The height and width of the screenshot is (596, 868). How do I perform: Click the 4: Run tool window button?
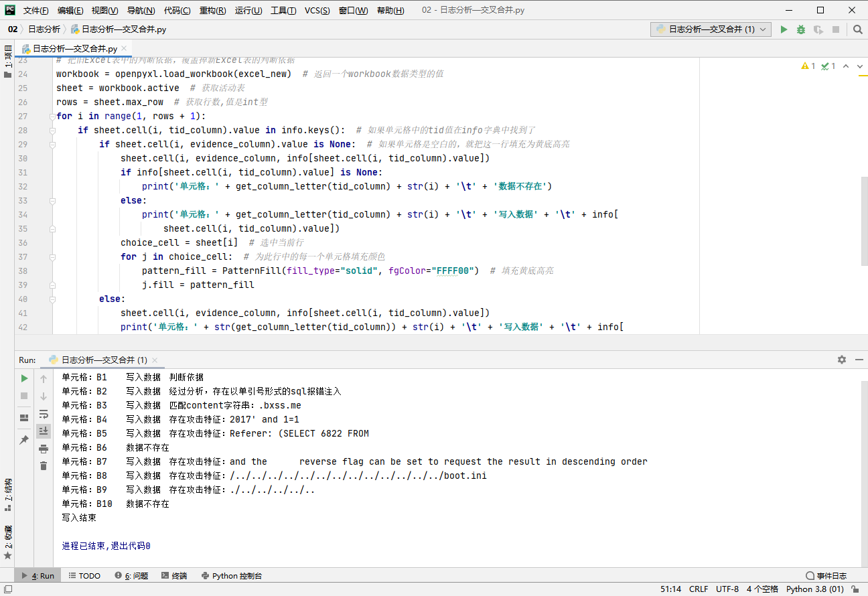coord(38,576)
